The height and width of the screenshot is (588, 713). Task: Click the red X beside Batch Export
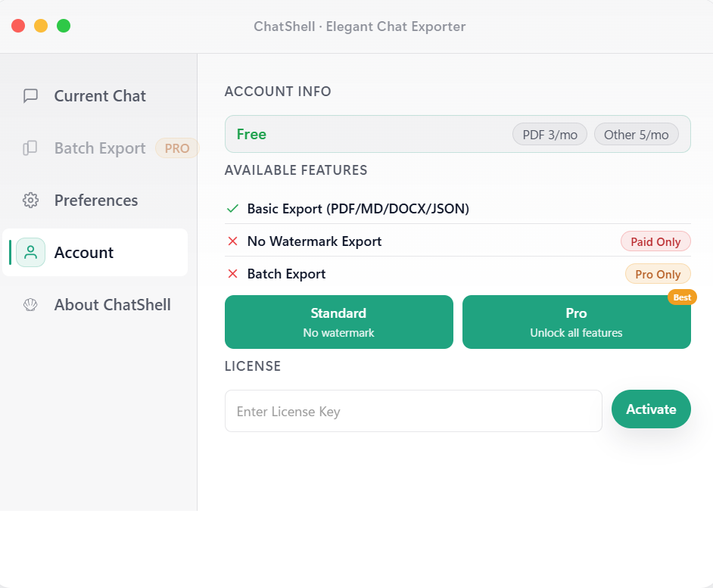click(x=233, y=274)
